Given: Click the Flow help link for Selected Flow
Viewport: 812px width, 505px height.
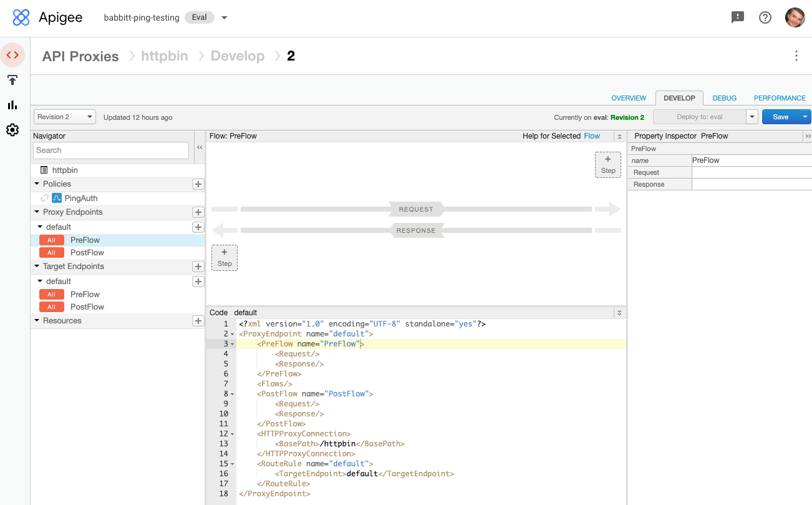Looking at the screenshot, I should [x=591, y=135].
